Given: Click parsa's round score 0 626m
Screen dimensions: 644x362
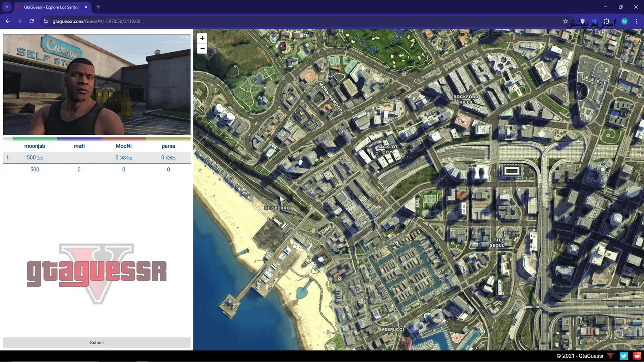Looking at the screenshot, I should (x=168, y=158).
